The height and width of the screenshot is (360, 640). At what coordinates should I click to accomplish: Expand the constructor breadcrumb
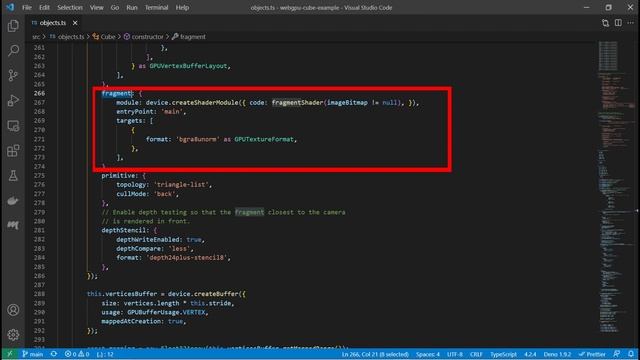(144, 37)
